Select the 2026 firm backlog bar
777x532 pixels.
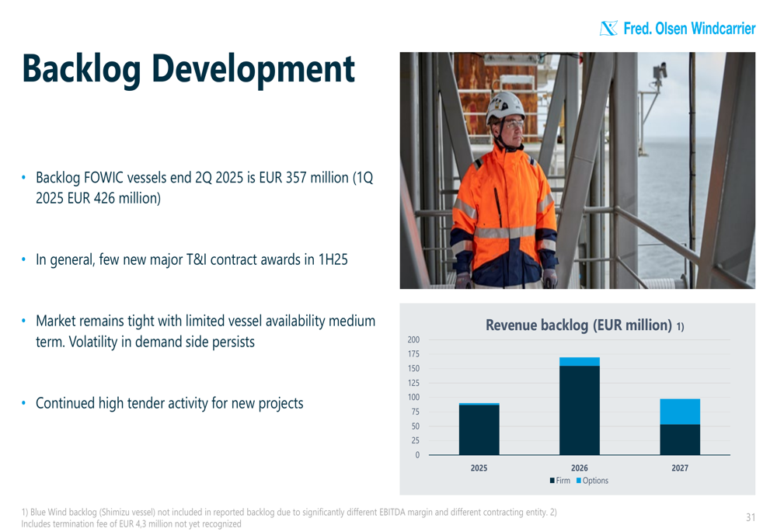580,410
